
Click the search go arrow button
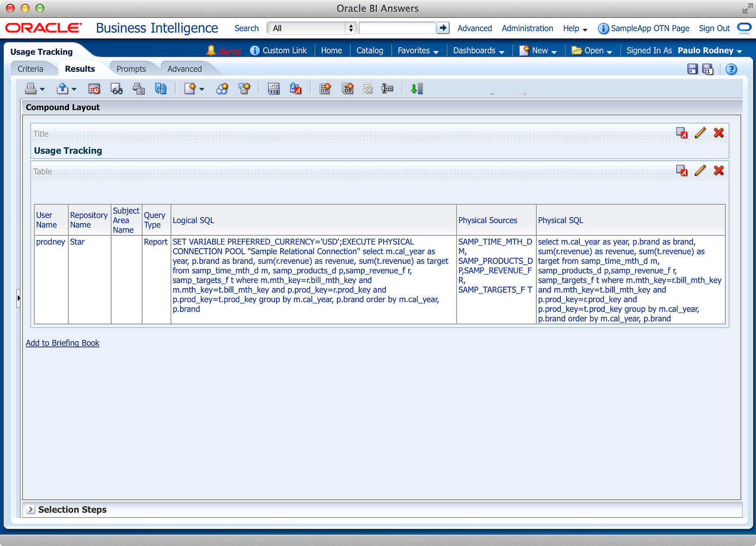click(x=443, y=28)
